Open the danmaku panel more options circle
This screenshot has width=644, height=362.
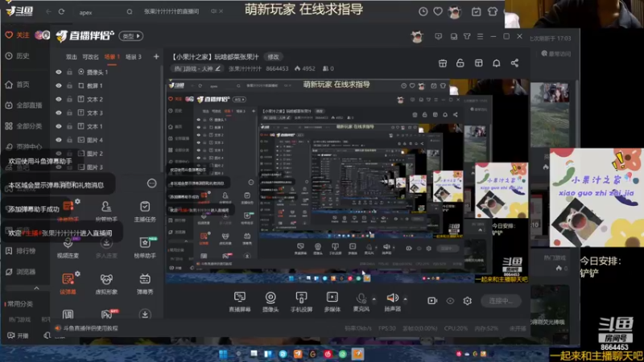click(x=151, y=183)
